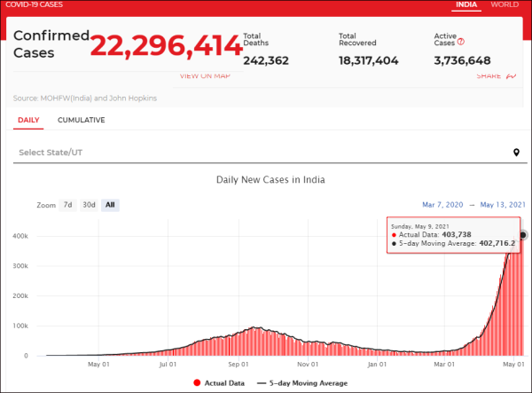The image size is (532, 393).
Task: Switch to the INDIA tab
Action: [466, 4]
